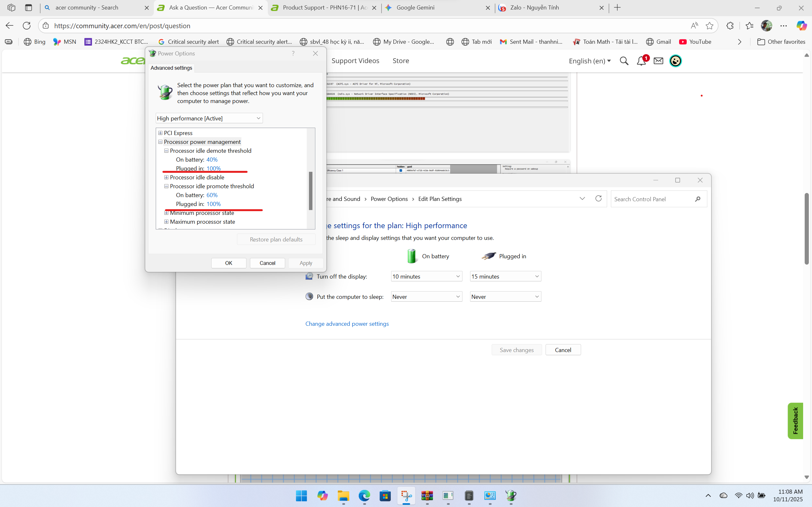Expand Maximum processor state setting
The height and width of the screenshot is (507, 812).
pyautogui.click(x=166, y=221)
